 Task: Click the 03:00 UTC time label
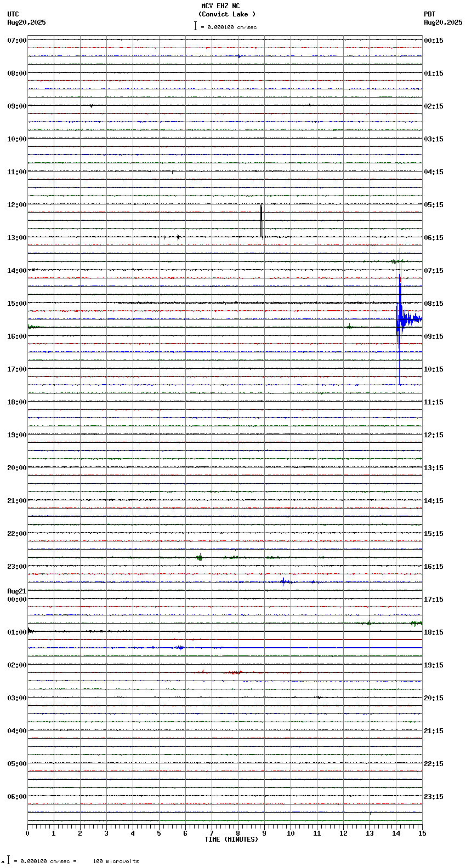(17, 698)
